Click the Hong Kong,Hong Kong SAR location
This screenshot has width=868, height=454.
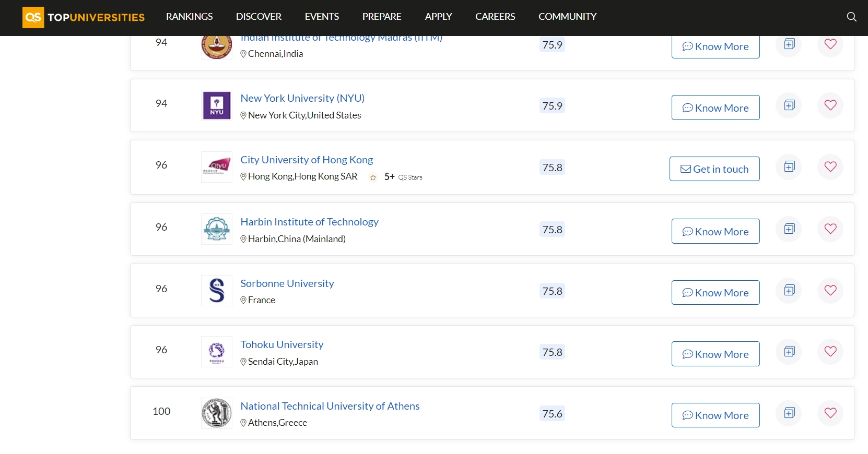click(x=302, y=176)
